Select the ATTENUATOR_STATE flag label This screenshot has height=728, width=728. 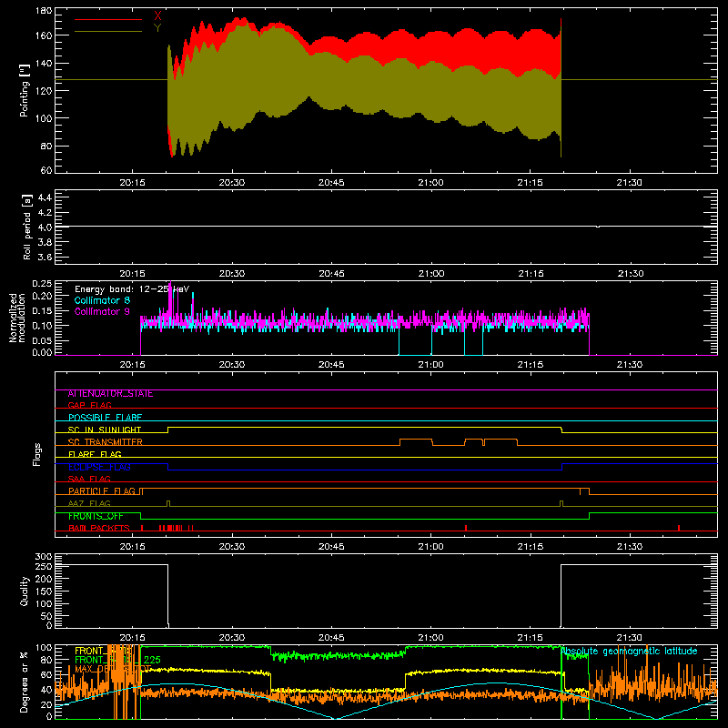[x=110, y=394]
